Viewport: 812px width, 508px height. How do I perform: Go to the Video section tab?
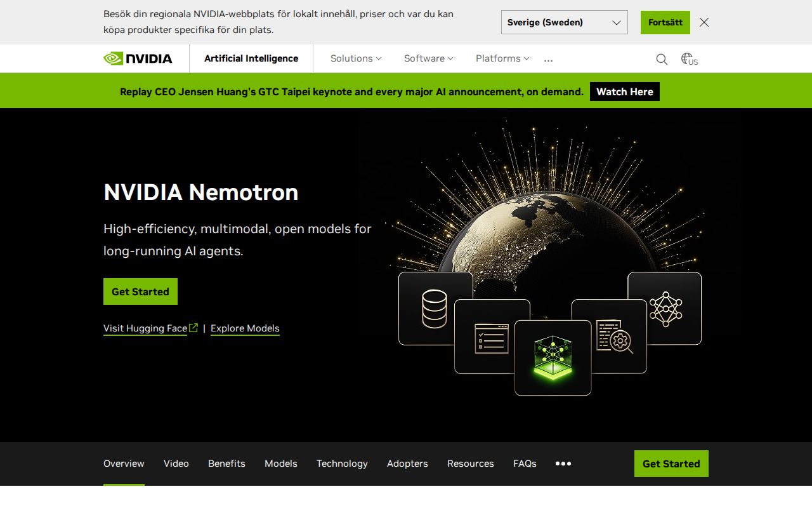click(176, 464)
